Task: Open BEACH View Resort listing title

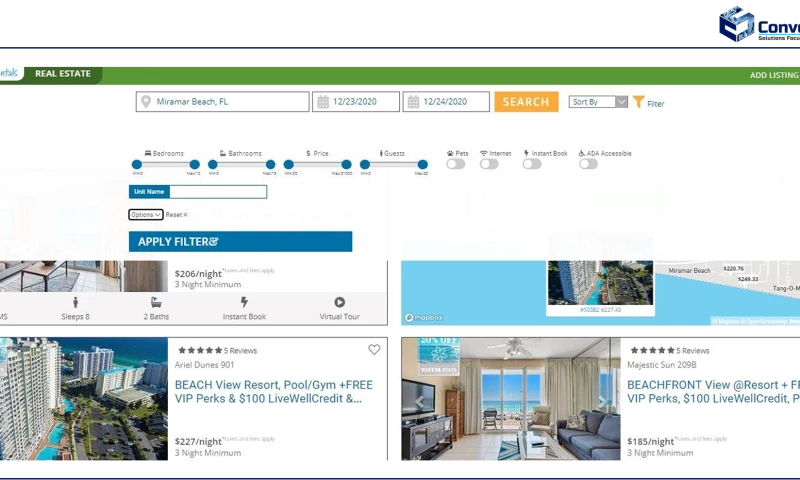Action: tap(273, 392)
